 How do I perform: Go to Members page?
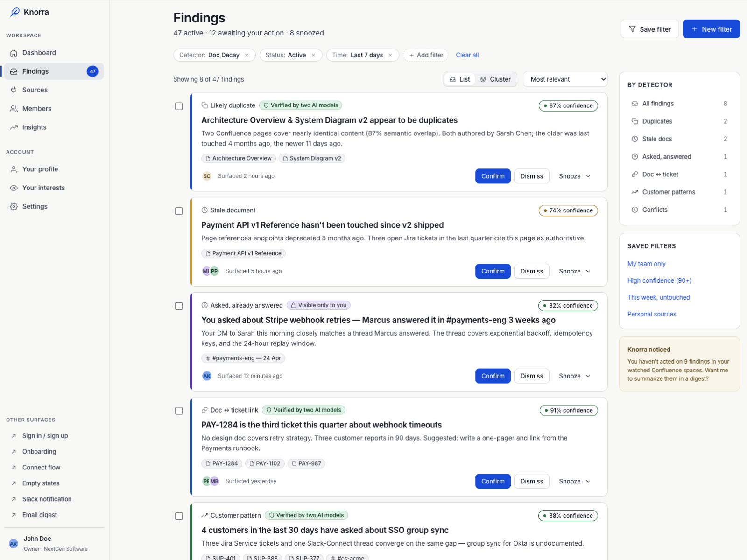(x=54, y=109)
